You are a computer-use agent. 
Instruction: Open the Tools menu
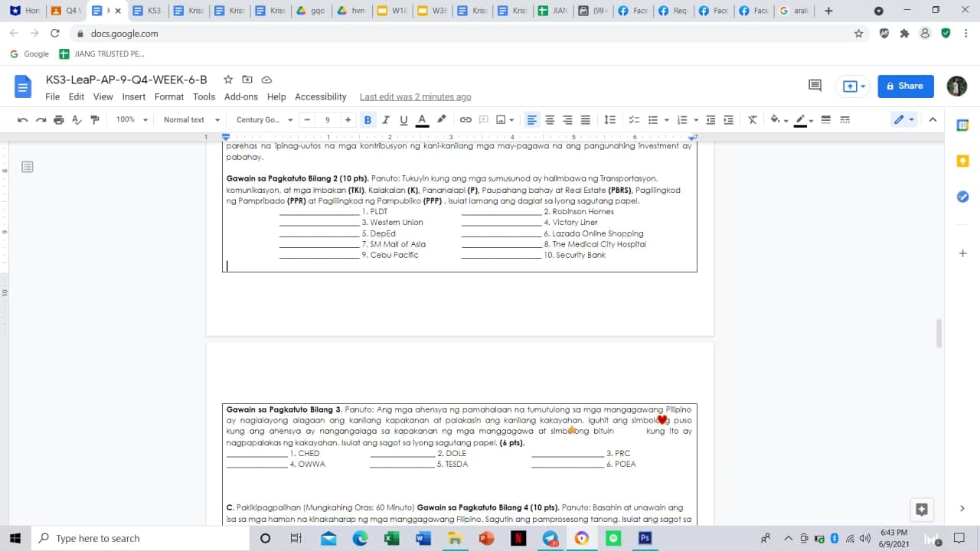click(x=204, y=97)
